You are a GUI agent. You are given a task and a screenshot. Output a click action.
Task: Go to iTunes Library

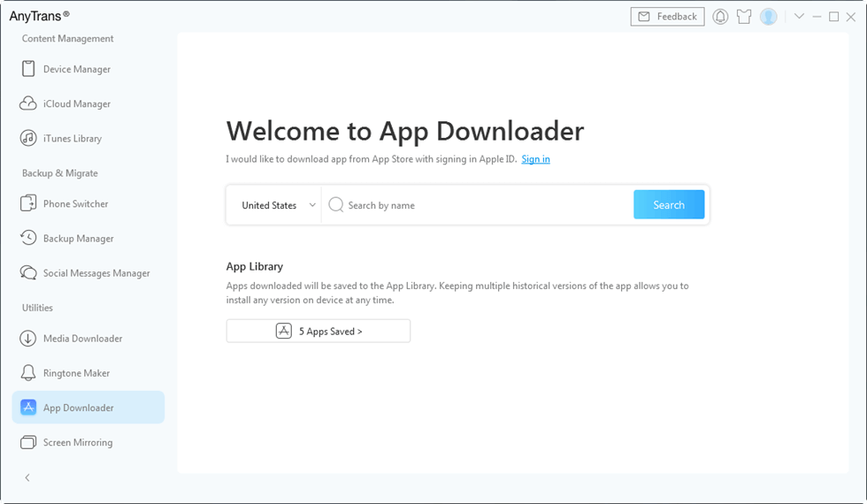click(x=73, y=139)
